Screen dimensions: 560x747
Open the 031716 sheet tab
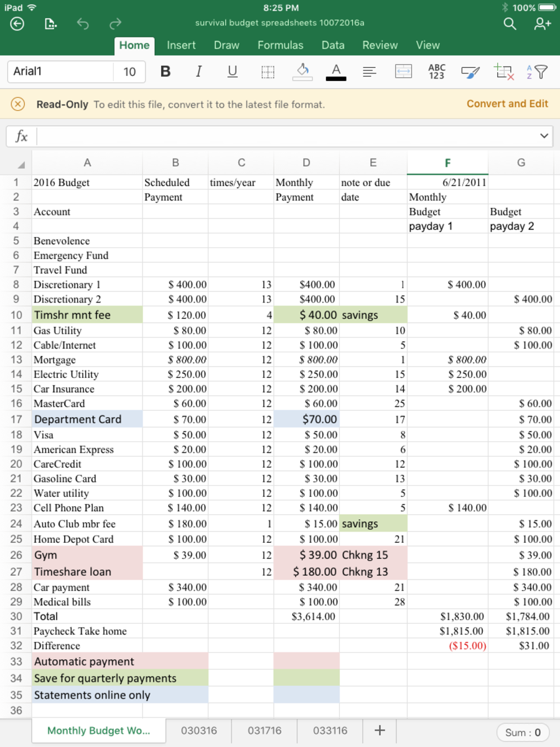coord(264,730)
